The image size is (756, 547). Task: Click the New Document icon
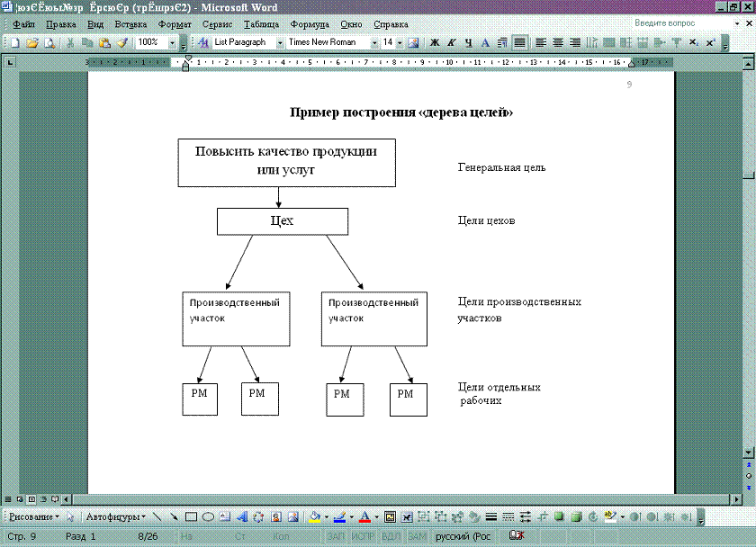[x=14, y=42]
